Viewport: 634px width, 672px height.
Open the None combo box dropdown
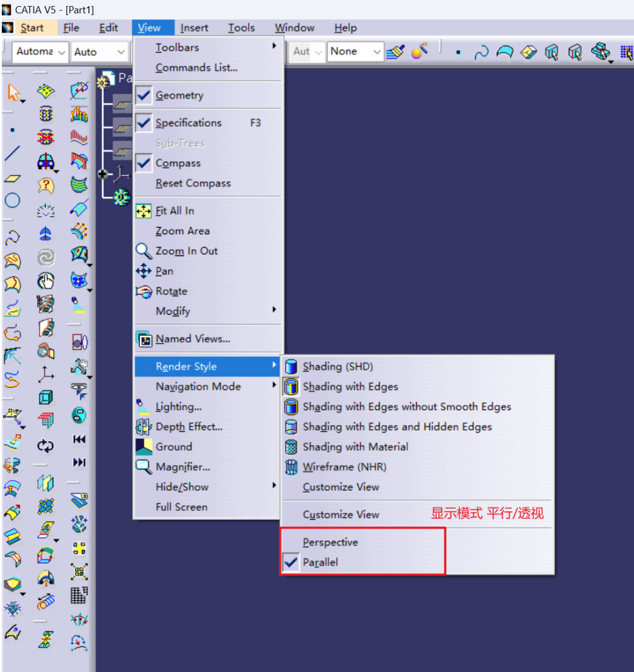tap(377, 53)
